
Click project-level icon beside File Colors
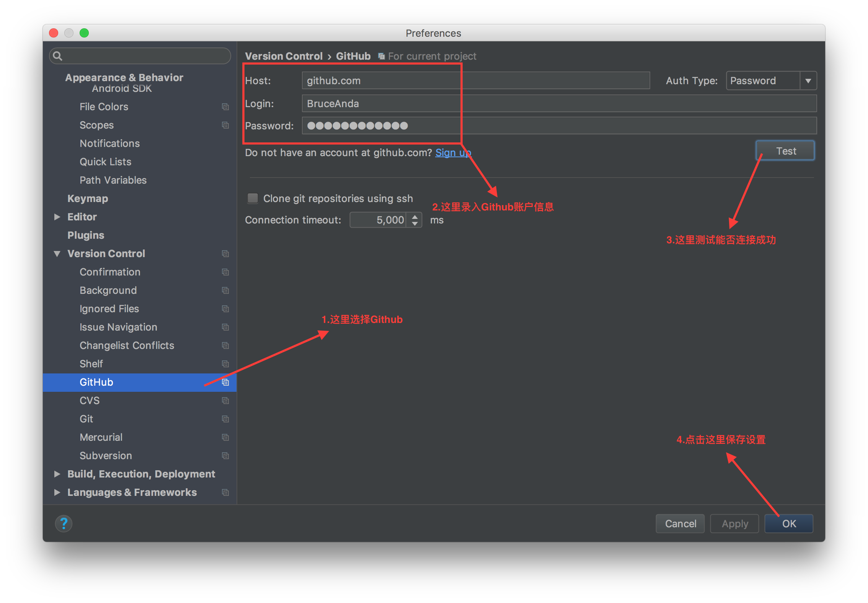coord(225,107)
